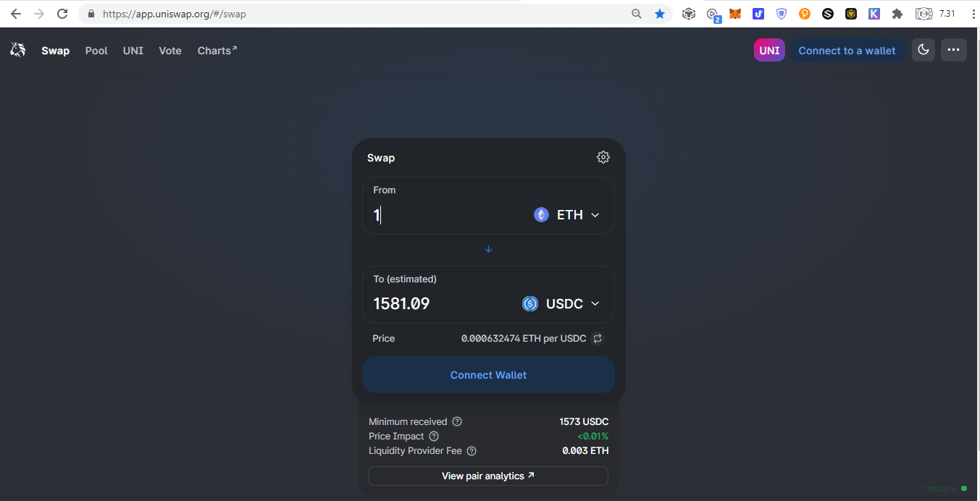Click the ETH token logo
The width and height of the screenshot is (980, 501).
coord(541,214)
